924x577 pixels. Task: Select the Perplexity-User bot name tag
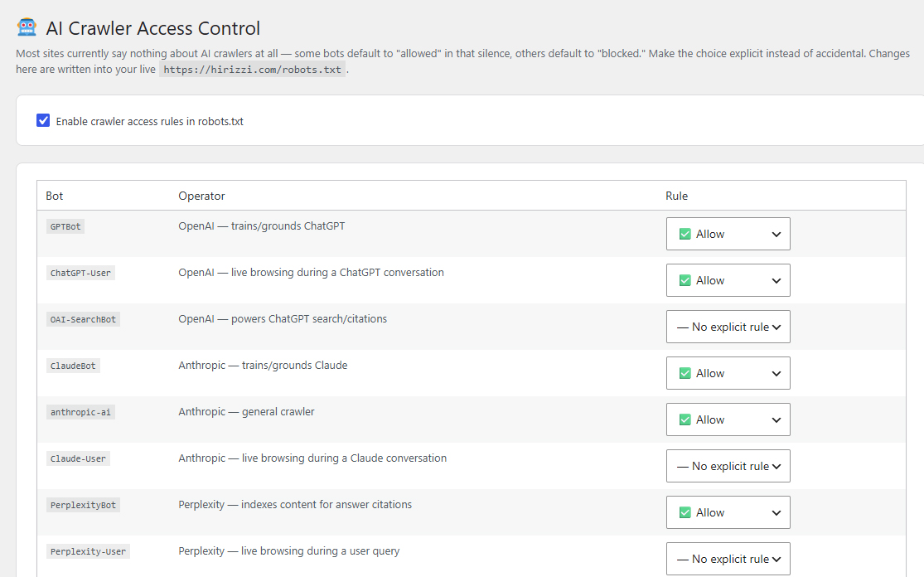tap(89, 551)
